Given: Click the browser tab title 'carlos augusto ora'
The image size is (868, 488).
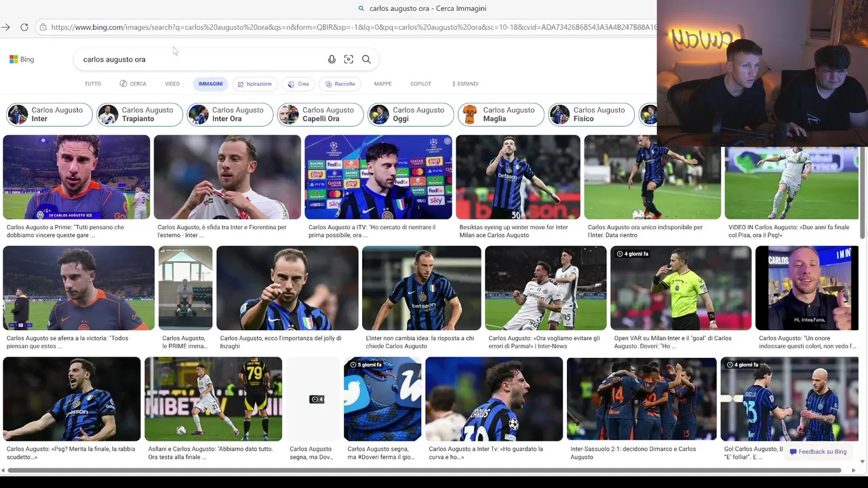Looking at the screenshot, I should pos(428,8).
